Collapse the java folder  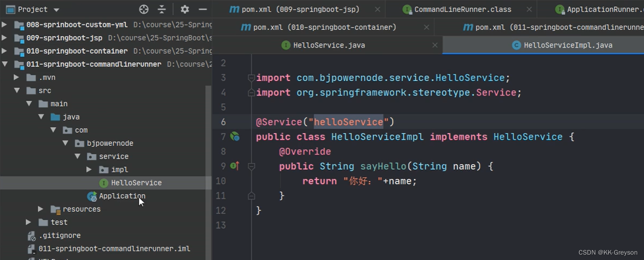click(x=41, y=117)
